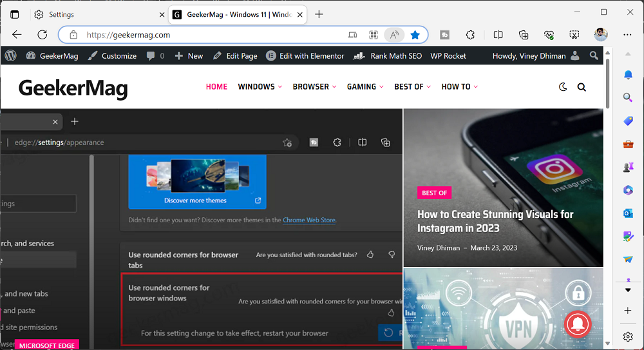
Task: Open Settings and more three-dot menu
Action: click(x=627, y=35)
